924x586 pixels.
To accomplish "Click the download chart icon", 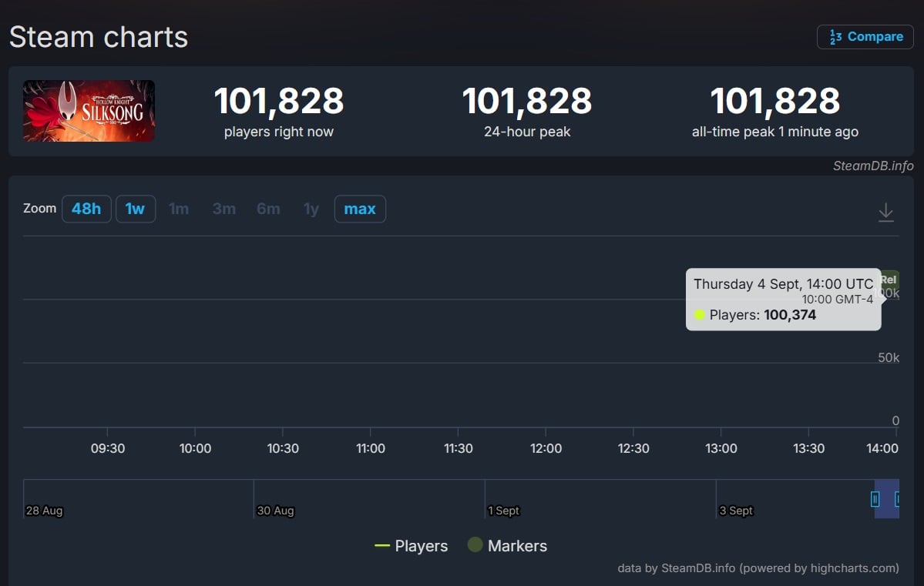I will click(x=885, y=213).
